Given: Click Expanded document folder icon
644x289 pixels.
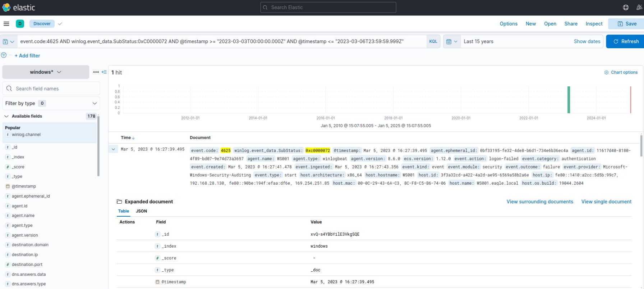Looking at the screenshot, I should 119,202.
